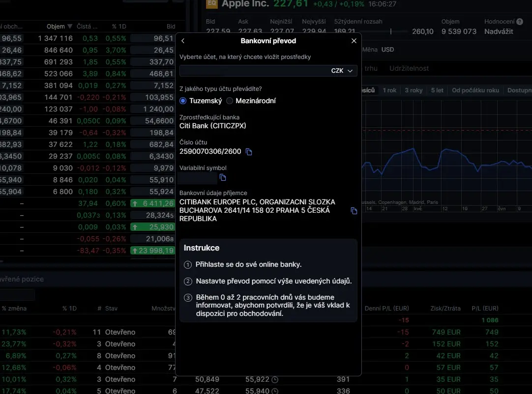Copy the account number 2590070306/2600
Image resolution: width=532 pixels, height=394 pixels.
point(249,152)
